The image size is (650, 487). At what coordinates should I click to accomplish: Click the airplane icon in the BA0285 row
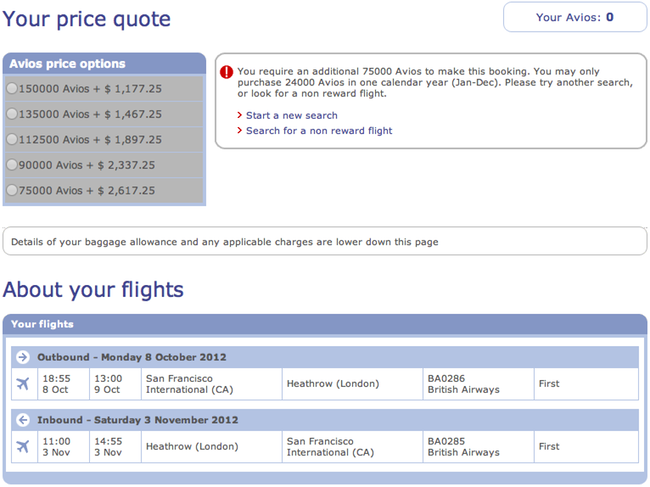coord(23,446)
